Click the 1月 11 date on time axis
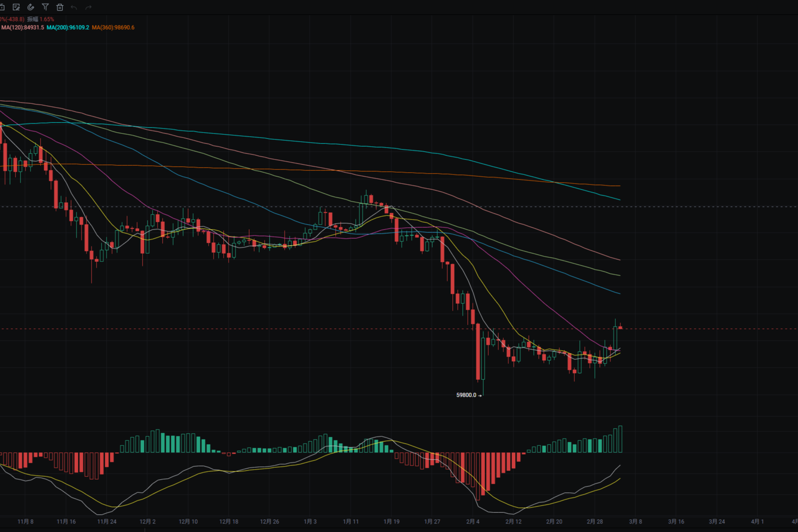This screenshot has width=798, height=532. [351, 522]
